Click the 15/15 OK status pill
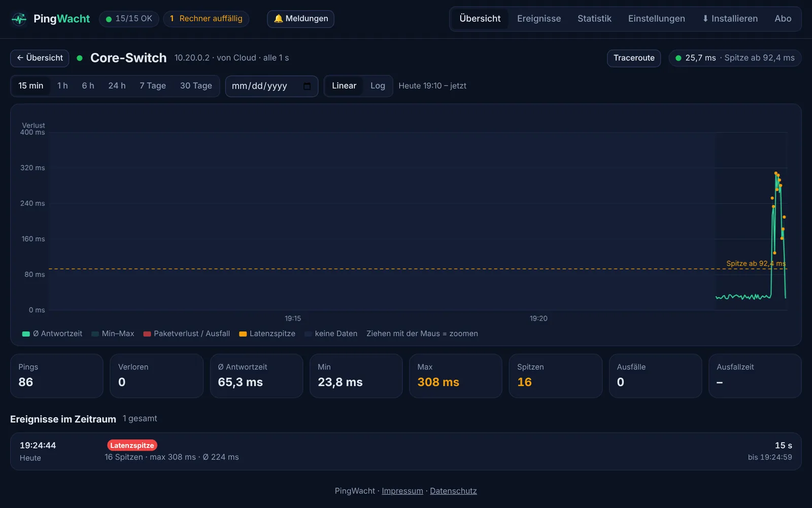The image size is (812, 508). click(129, 19)
